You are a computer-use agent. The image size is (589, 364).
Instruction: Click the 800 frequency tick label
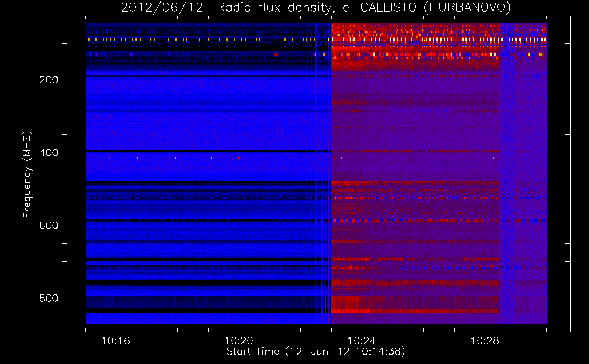point(48,298)
